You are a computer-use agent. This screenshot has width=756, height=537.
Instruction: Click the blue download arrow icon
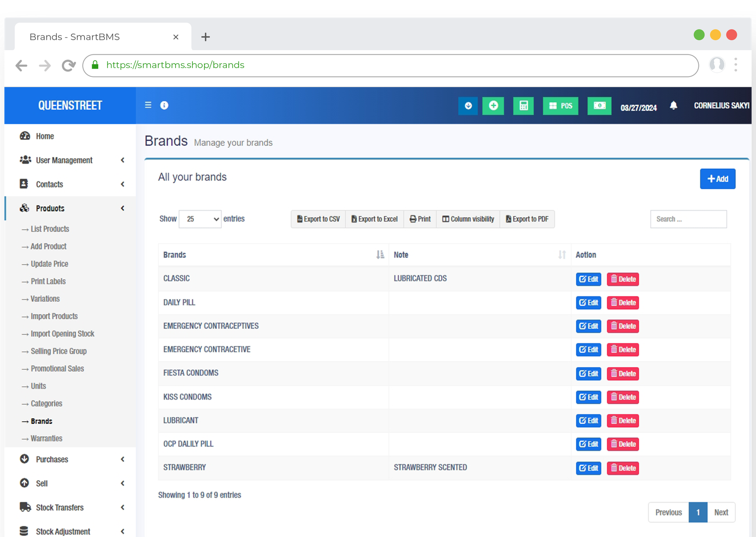468,106
